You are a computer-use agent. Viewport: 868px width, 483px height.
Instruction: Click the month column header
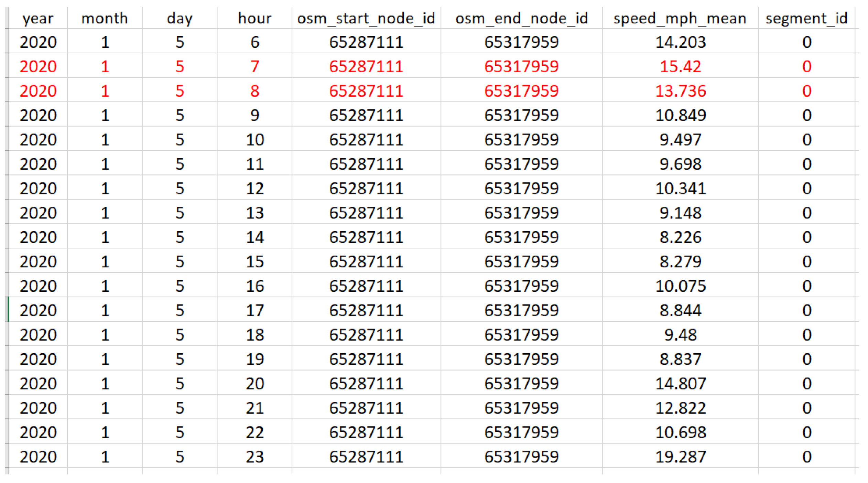coord(105,18)
